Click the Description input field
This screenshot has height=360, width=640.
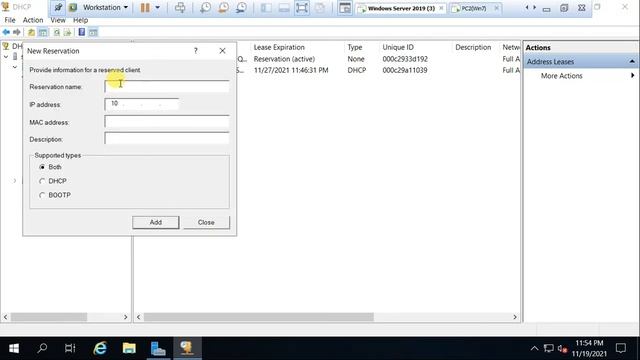167,138
